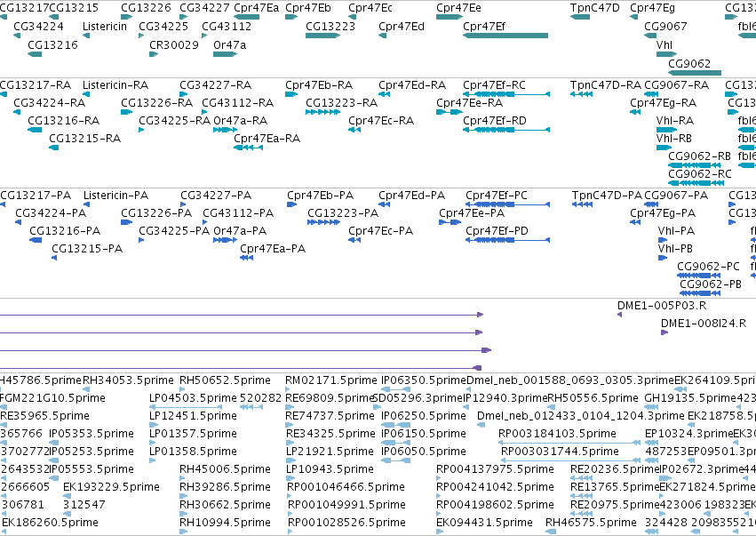Click protein CG9062-PC
756x536 pixels.
coord(698,276)
